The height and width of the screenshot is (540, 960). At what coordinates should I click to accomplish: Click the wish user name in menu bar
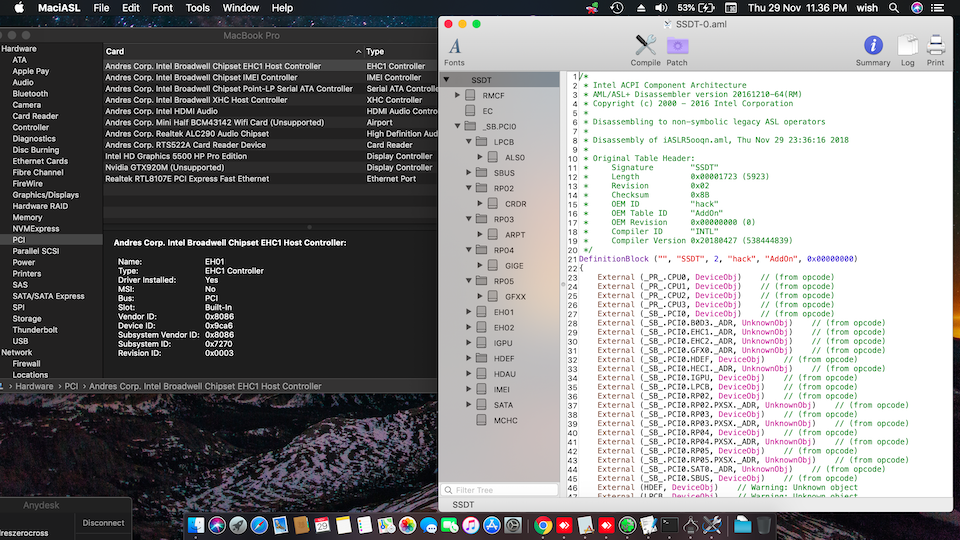pyautogui.click(x=867, y=8)
